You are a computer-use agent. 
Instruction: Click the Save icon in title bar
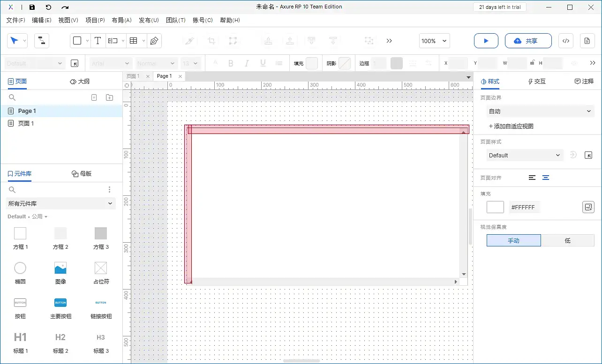[32, 7]
